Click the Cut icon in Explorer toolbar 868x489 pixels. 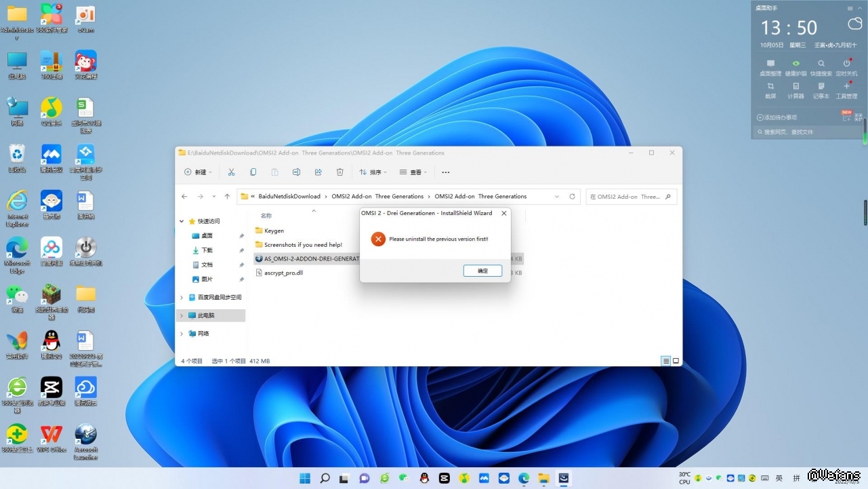coord(231,172)
